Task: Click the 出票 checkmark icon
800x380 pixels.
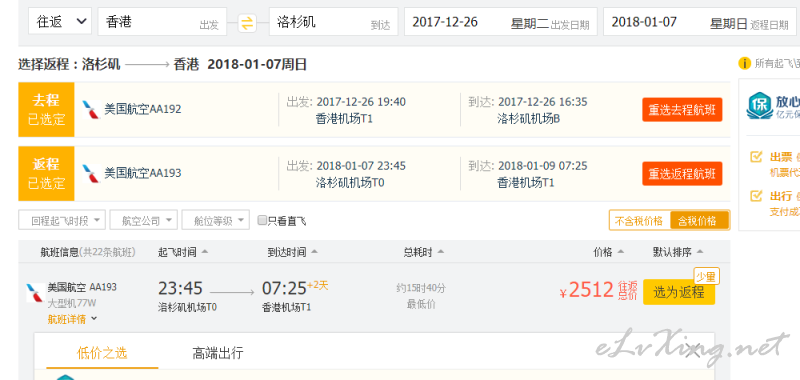Action: pyautogui.click(x=756, y=157)
